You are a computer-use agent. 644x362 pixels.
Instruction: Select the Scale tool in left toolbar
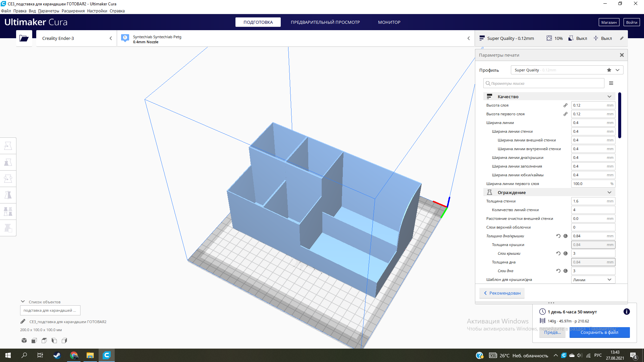[8, 162]
